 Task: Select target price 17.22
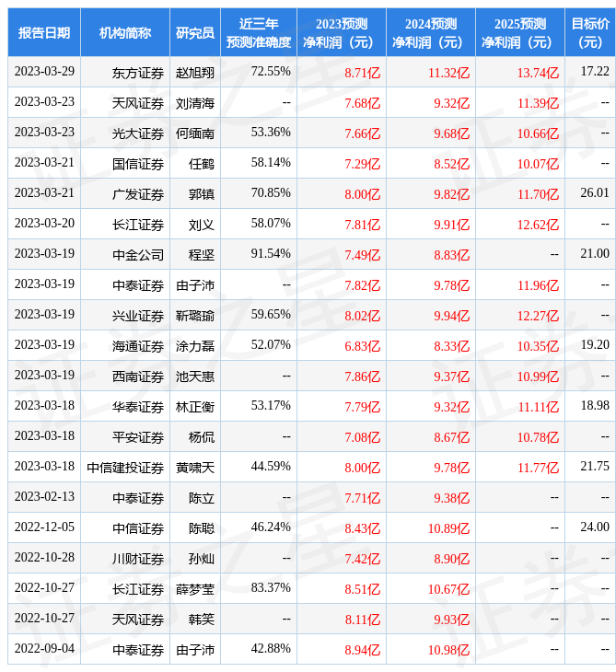pyautogui.click(x=595, y=72)
